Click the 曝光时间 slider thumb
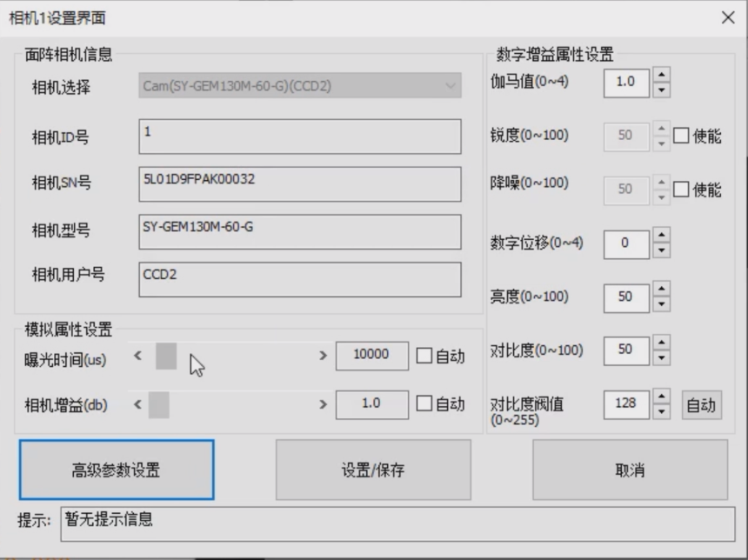The image size is (748, 560). [166, 356]
